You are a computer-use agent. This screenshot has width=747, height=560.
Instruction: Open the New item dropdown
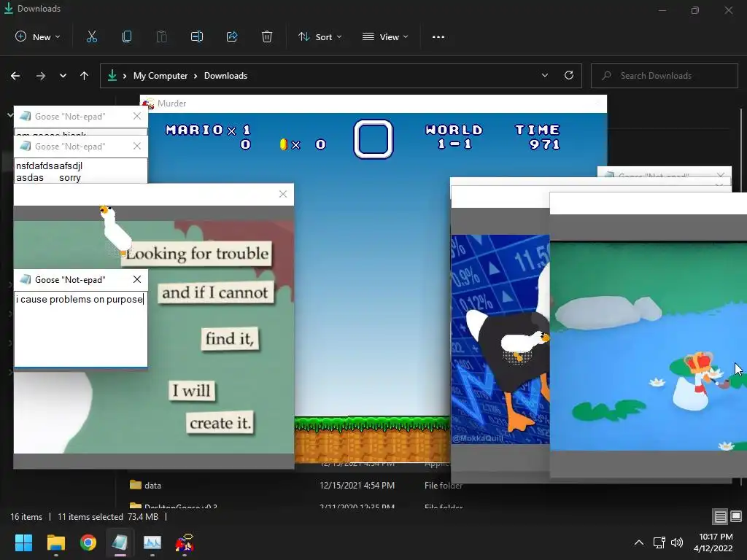tap(38, 36)
